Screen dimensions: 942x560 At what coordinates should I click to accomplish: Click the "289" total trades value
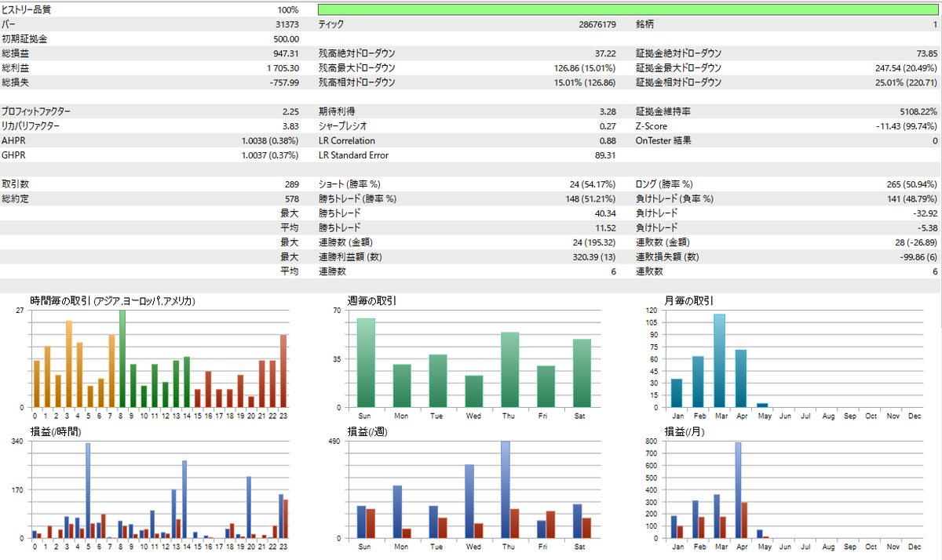pyautogui.click(x=291, y=184)
